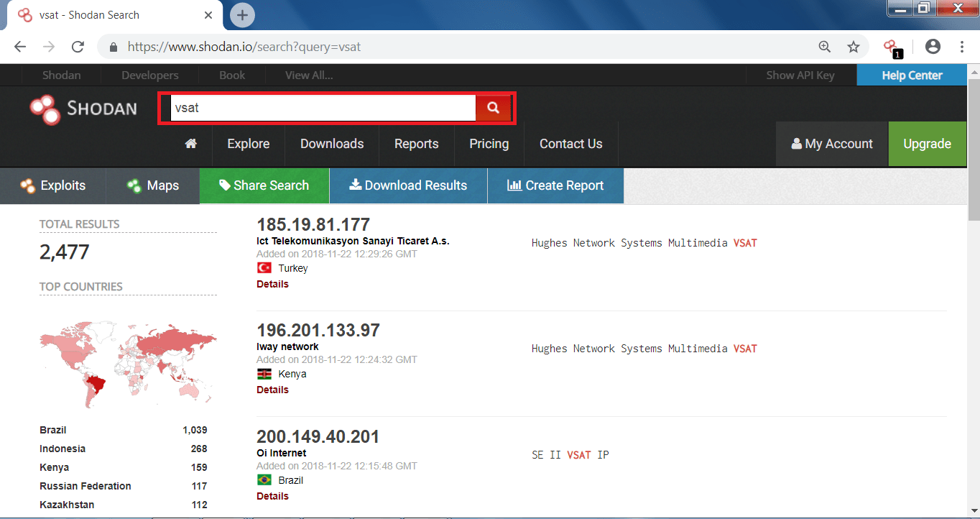Image resolution: width=980 pixels, height=519 pixels.
Task: Bookmark this page with the star icon
Action: [854, 47]
